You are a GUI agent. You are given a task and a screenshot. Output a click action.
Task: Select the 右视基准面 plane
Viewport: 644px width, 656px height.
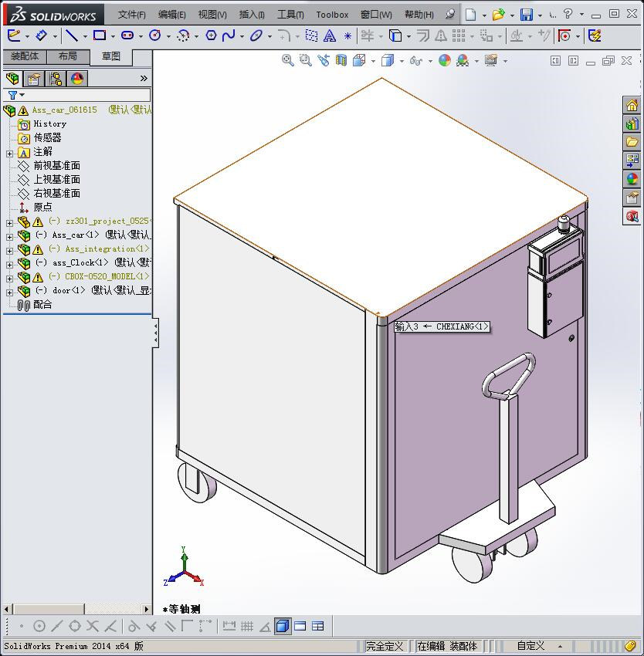point(57,193)
